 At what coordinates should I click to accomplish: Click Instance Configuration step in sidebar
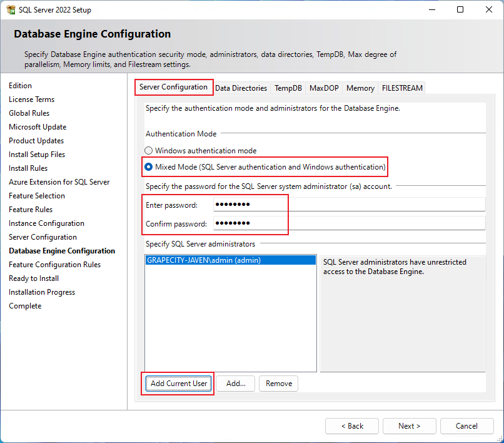click(x=47, y=223)
